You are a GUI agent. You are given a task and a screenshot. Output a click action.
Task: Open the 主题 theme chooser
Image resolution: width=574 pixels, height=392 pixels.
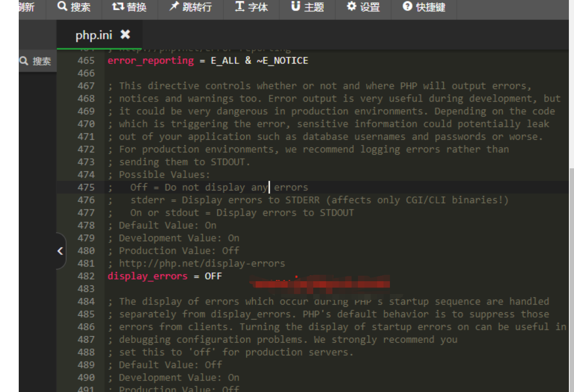tap(307, 7)
